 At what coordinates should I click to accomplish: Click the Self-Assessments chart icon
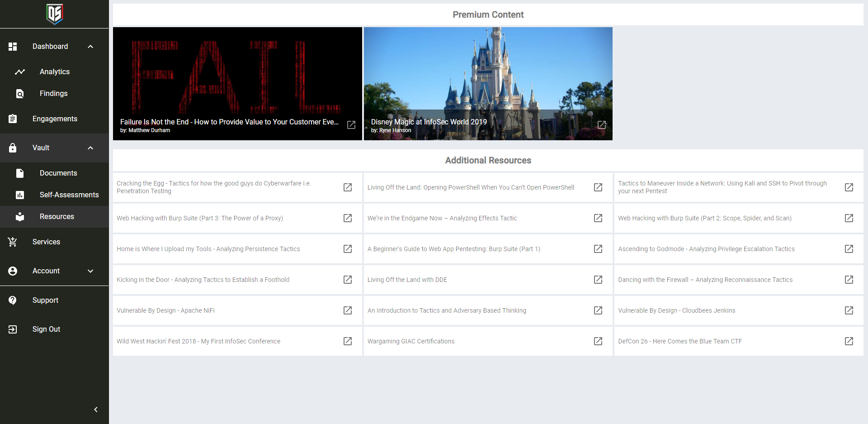click(x=20, y=195)
